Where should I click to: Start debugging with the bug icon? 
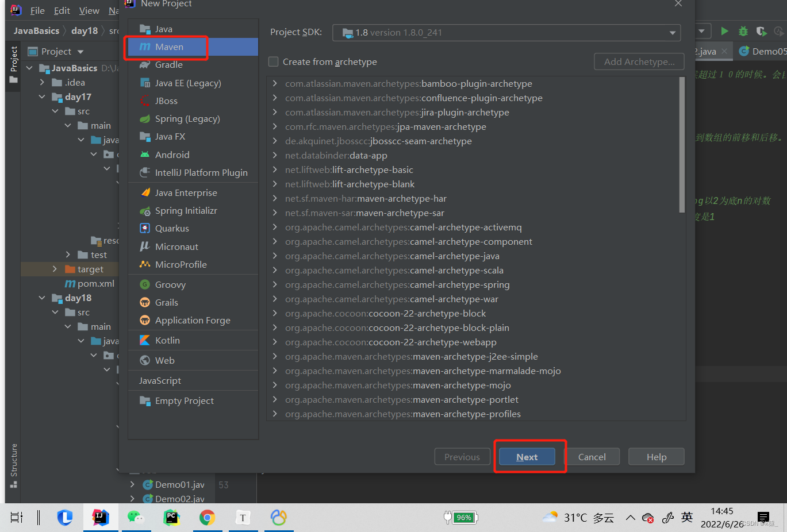743,31
